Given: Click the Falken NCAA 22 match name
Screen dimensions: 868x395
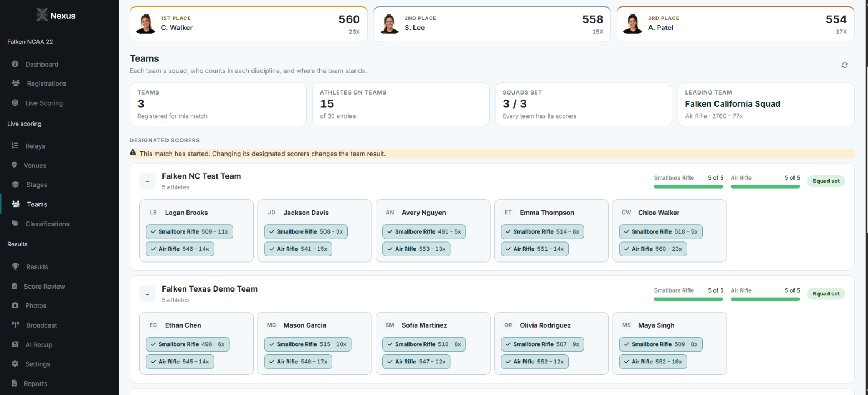Looking at the screenshot, I should point(30,42).
